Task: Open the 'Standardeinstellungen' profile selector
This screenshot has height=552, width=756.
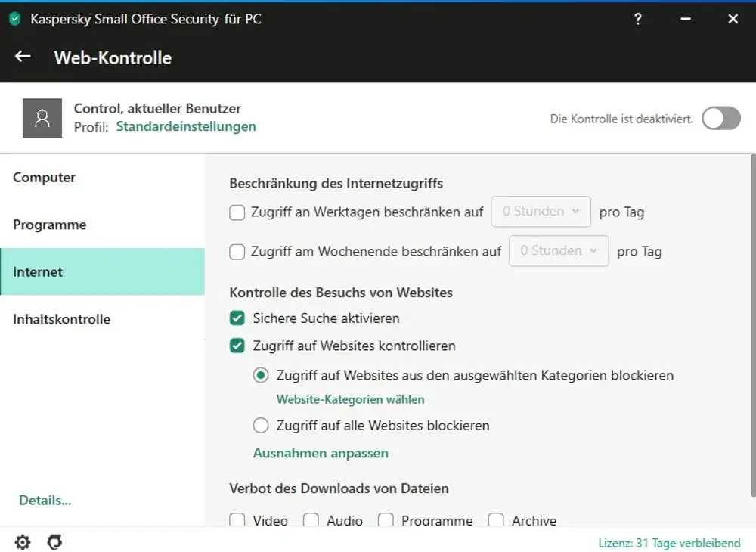Action: click(186, 126)
